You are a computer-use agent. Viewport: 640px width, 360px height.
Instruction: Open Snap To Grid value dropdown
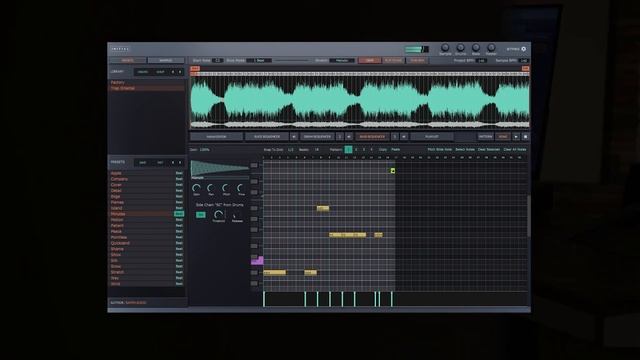[x=291, y=150]
